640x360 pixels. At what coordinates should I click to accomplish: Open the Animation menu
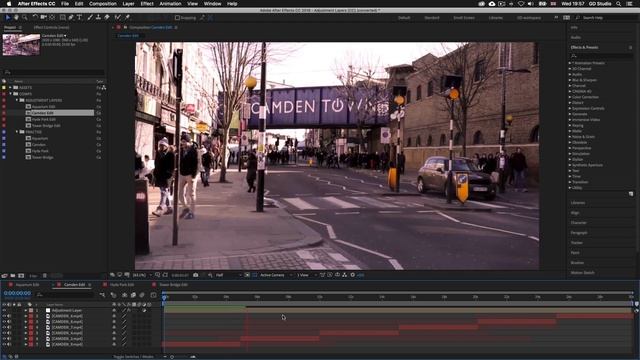tap(170, 4)
